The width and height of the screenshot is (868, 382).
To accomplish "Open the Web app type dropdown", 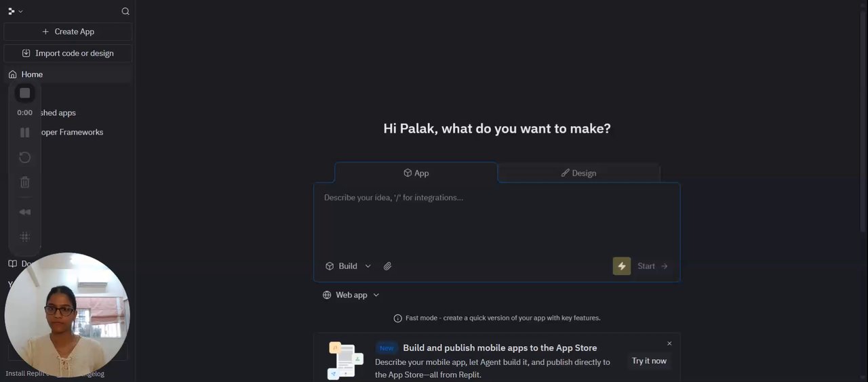I will click(x=351, y=295).
